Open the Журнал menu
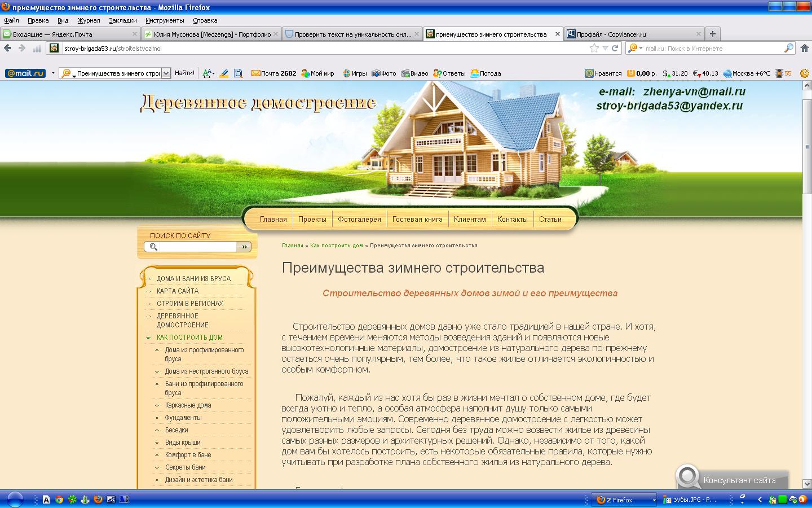The image size is (812, 508). pyautogui.click(x=89, y=20)
